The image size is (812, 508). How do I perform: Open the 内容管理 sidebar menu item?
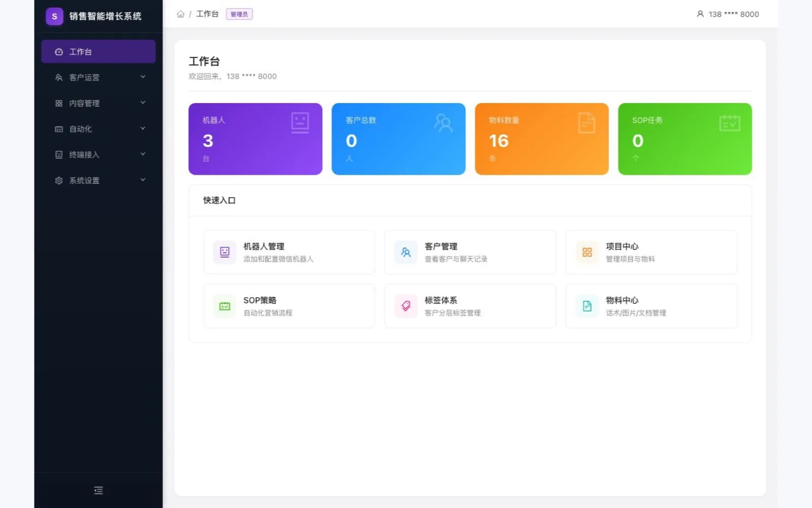98,103
